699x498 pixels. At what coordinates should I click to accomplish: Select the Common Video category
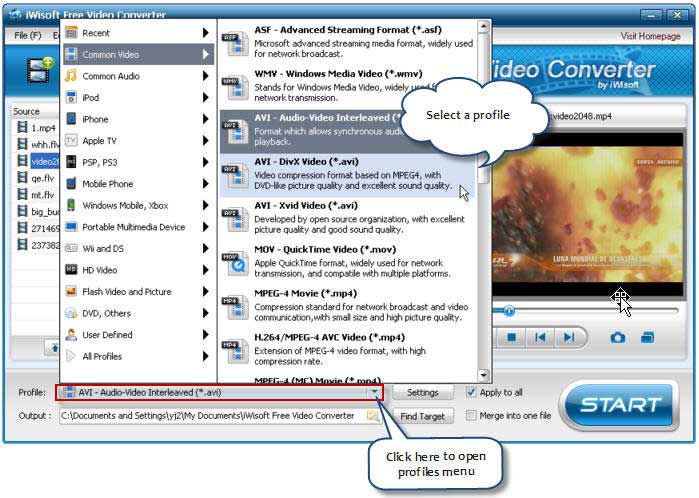point(138,54)
